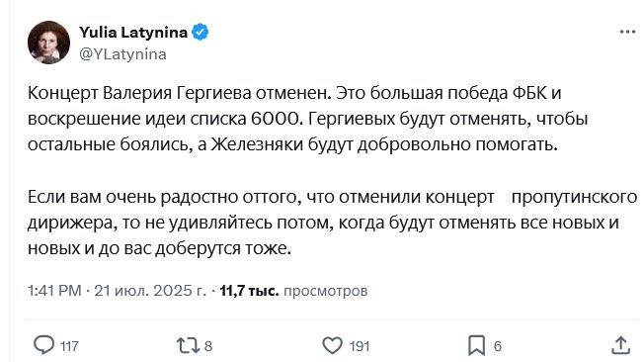Click the repost count of 8
The width and height of the screenshot is (644, 362).
(x=208, y=346)
